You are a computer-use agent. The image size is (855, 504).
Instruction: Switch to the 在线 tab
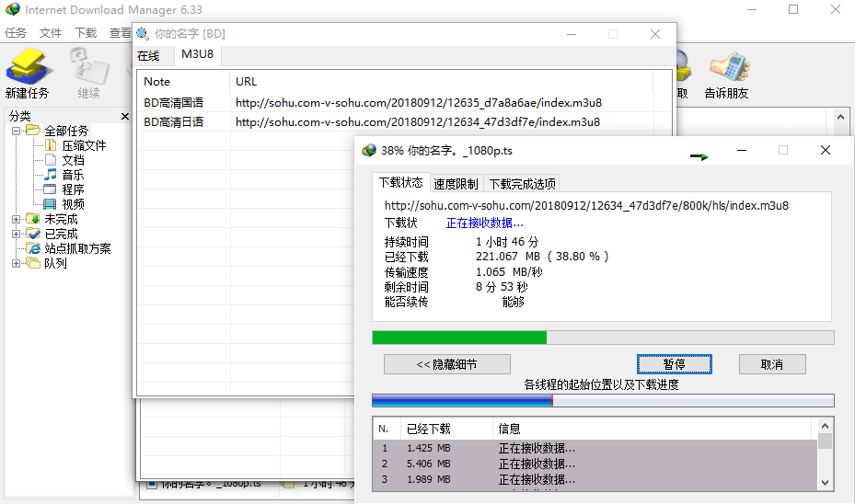(148, 55)
